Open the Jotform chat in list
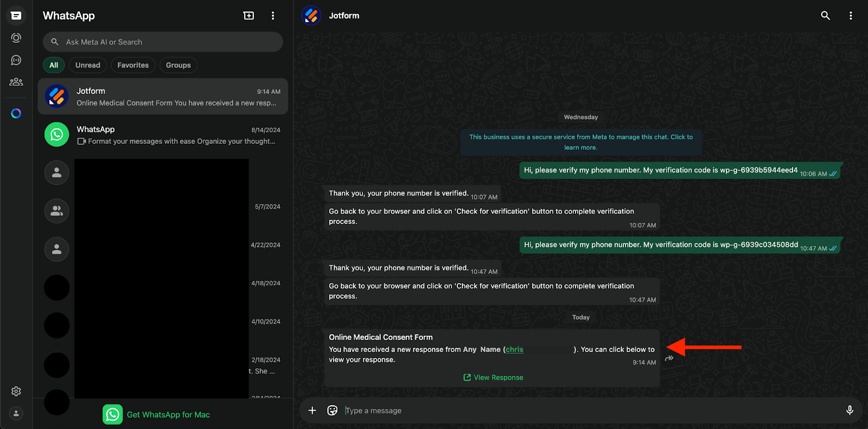Screen dimensions: 868x429 [x=163, y=97]
